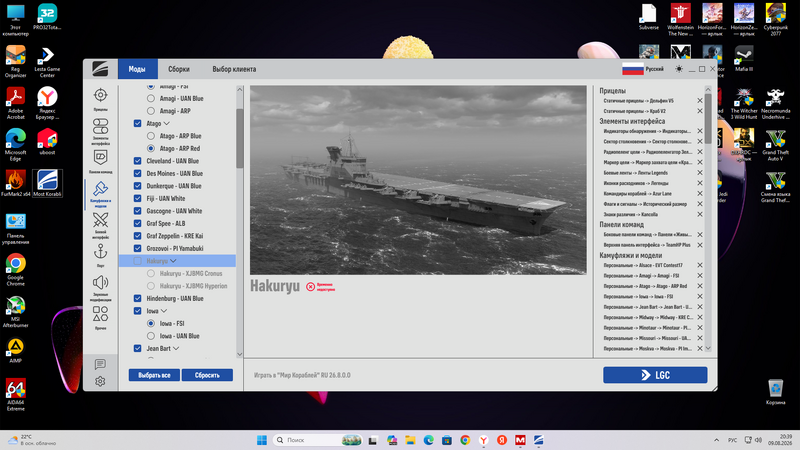Uncheck Cleveland - UAN Blue

click(137, 161)
